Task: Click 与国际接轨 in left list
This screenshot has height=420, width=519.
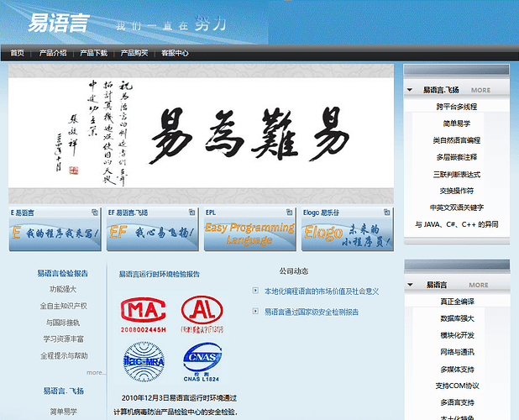Action: coord(63,323)
